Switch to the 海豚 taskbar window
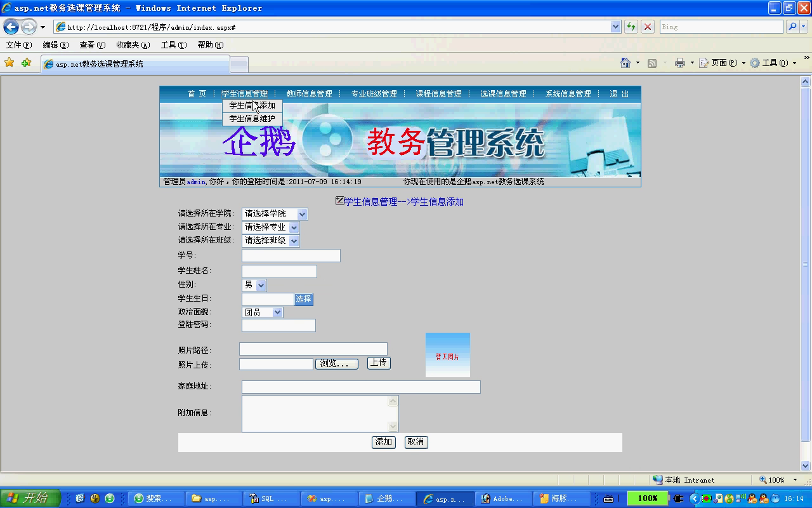The image size is (812, 508). [x=561, y=498]
